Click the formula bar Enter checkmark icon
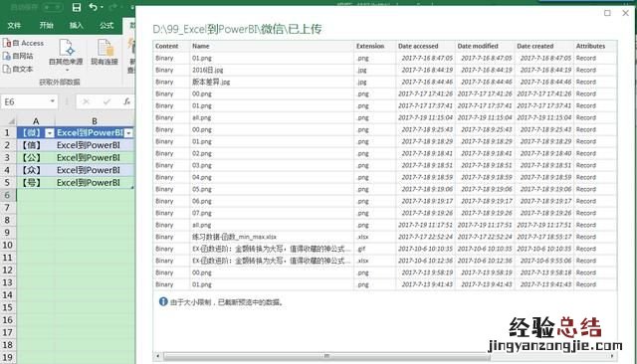Viewport: 637px width, 364px height. [x=106, y=101]
